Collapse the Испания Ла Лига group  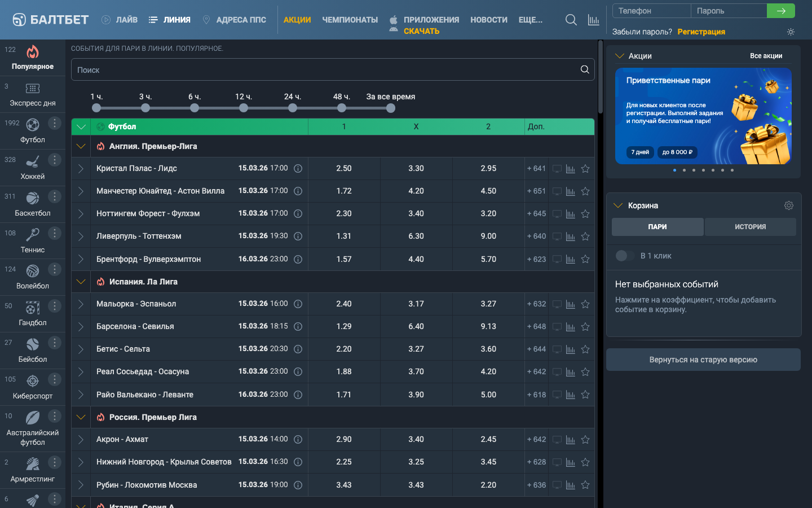click(x=81, y=282)
